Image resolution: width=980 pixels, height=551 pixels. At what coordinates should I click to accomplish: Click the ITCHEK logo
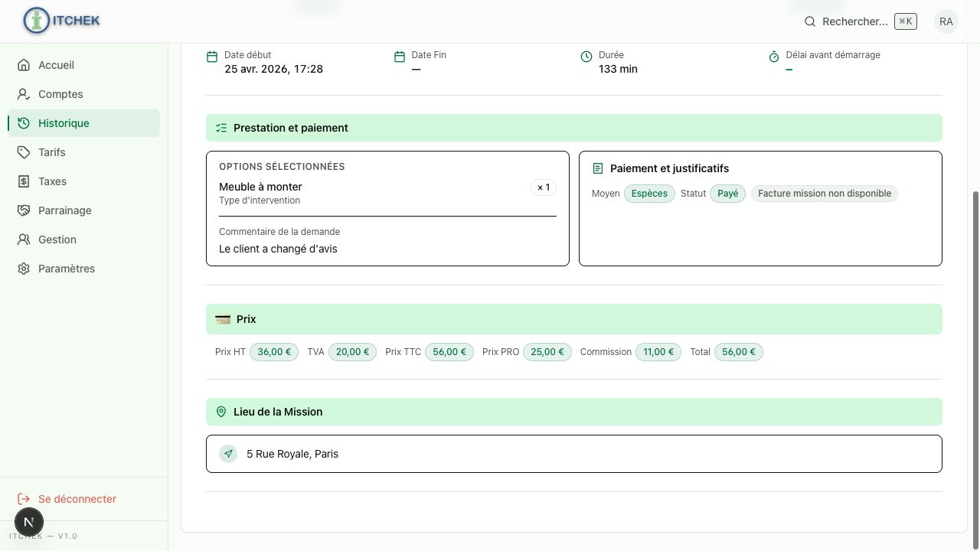[61, 21]
